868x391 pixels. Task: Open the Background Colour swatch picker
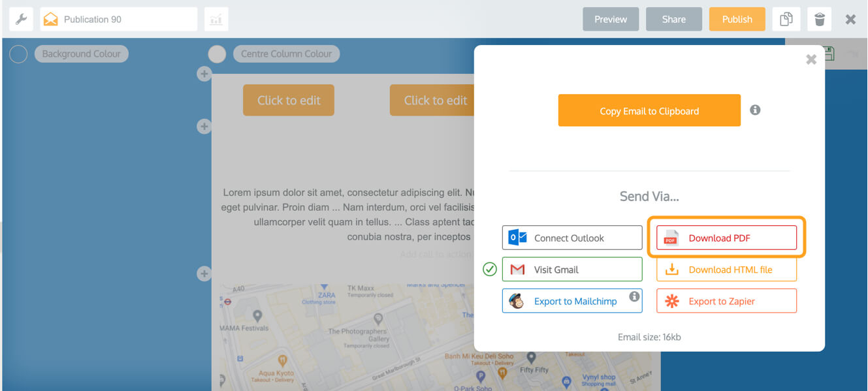tap(18, 54)
